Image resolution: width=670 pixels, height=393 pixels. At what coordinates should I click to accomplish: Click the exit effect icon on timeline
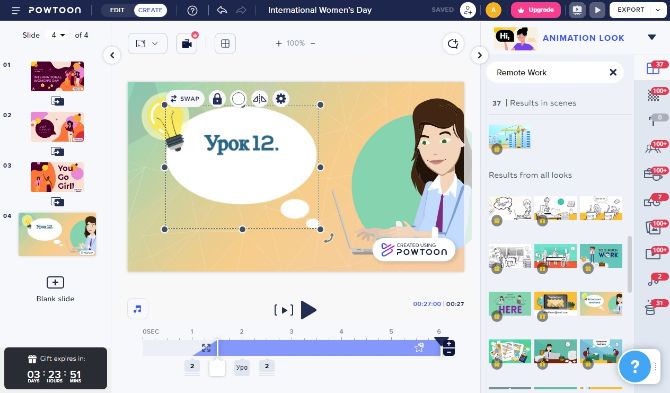click(x=419, y=347)
